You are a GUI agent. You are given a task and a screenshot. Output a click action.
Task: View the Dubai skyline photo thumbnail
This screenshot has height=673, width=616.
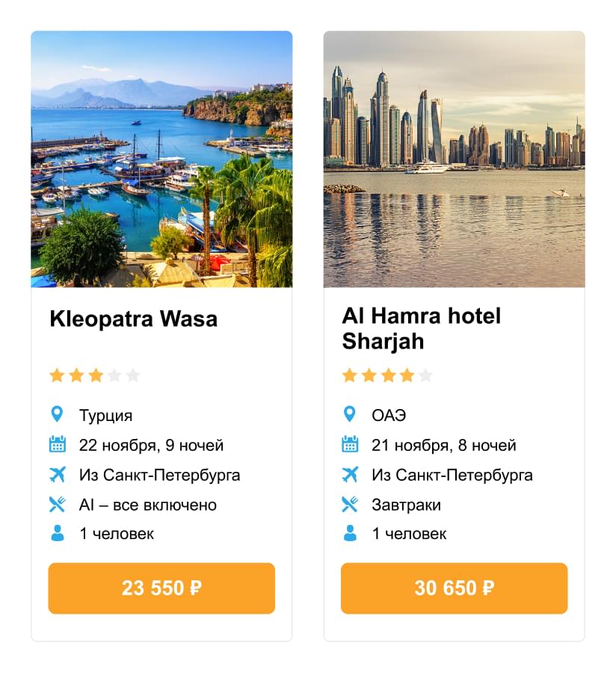(x=455, y=159)
